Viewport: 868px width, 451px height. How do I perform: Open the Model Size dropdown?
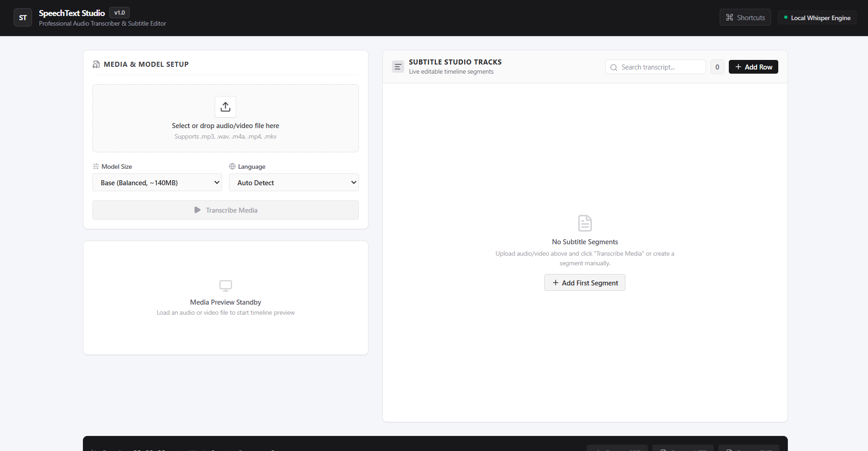pos(157,183)
